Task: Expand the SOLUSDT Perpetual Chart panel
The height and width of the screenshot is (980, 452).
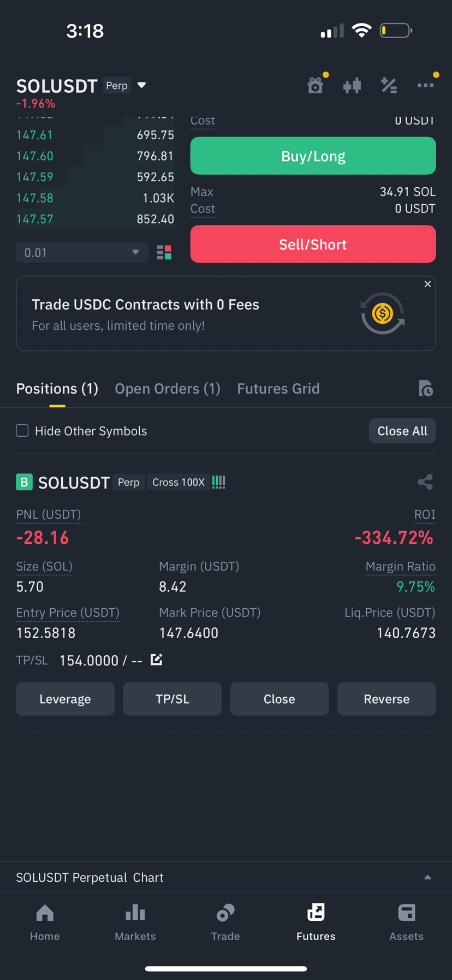Action: (427, 877)
